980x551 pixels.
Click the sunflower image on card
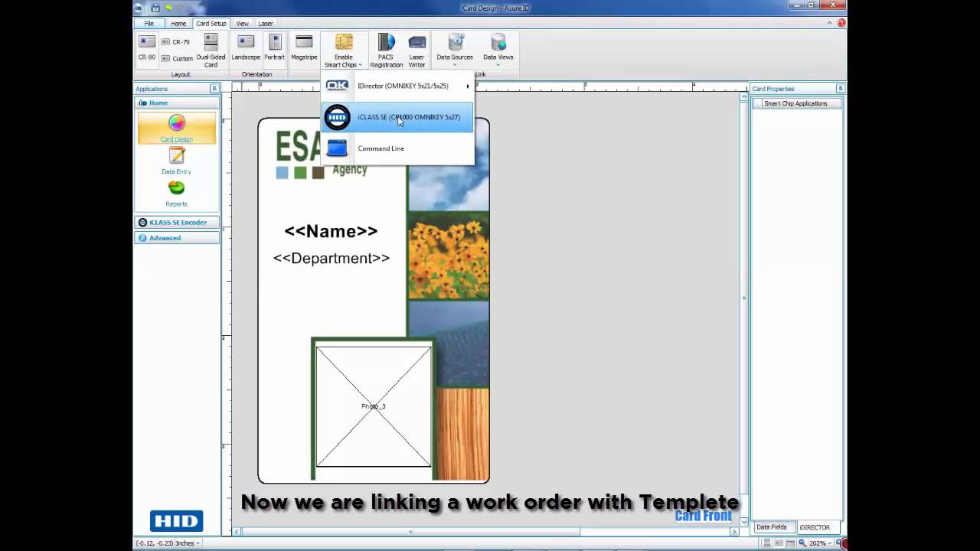click(449, 256)
